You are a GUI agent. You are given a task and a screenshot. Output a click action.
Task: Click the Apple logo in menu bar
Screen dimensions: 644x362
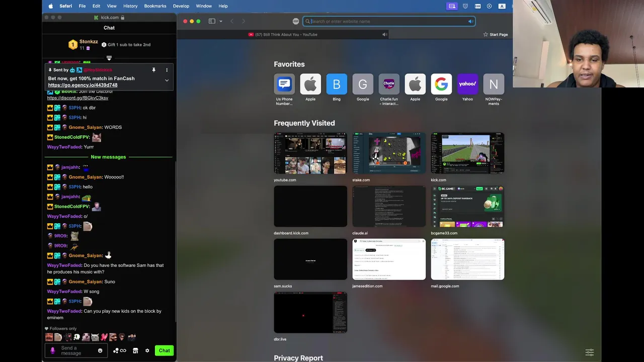[51, 6]
